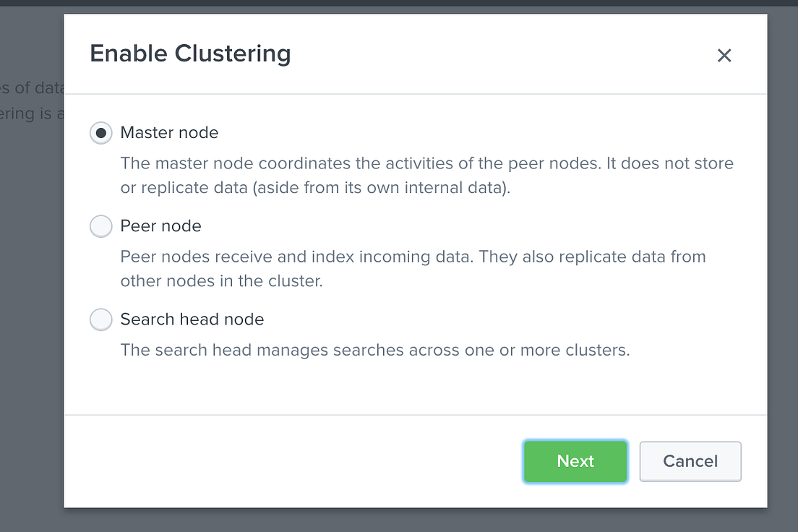Click the partially hidden "of data" background text
The image size is (798, 532).
[32, 88]
